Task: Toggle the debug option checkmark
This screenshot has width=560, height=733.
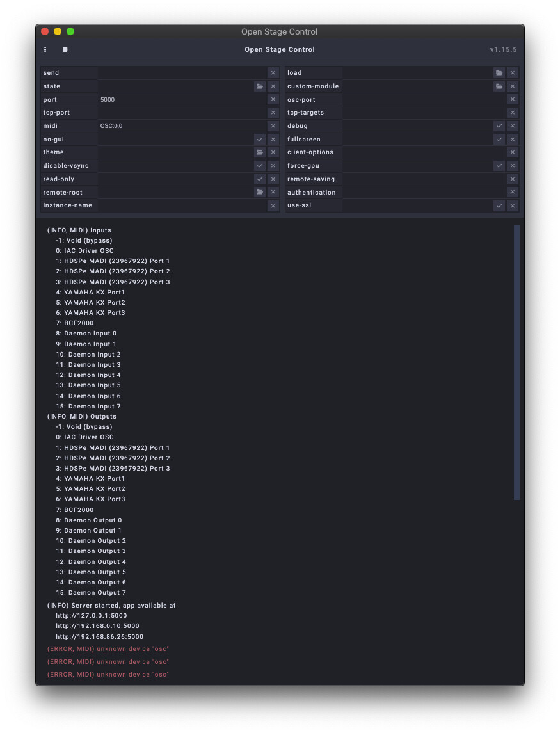Action: 499,126
